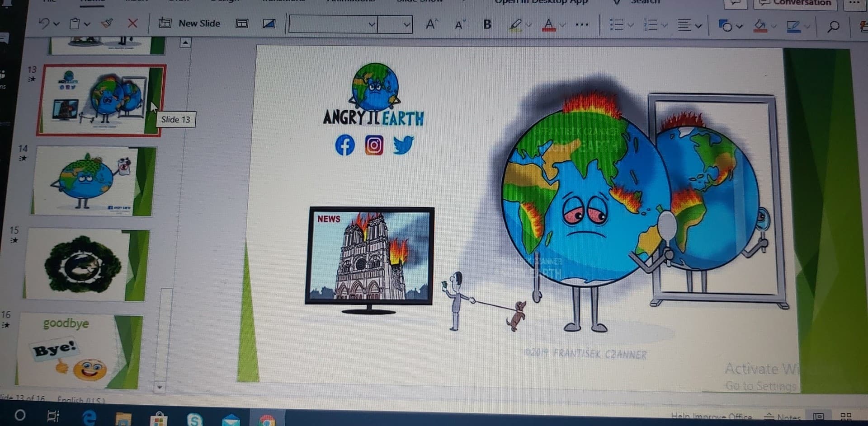This screenshot has width=868, height=426.
Task: Click the Find magnifier icon
Action: [x=833, y=27]
